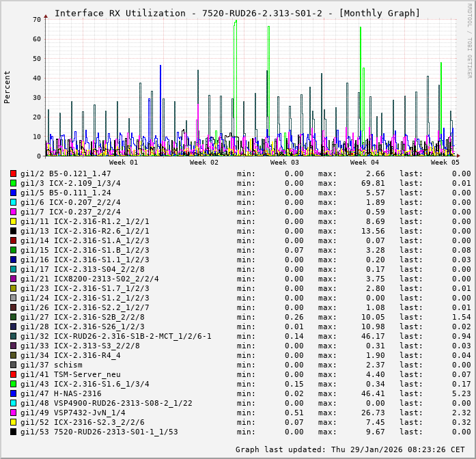
Task: Select the magenta swatch for gi1/49 VSP7432-JvN_1/4
Action: (13, 413)
